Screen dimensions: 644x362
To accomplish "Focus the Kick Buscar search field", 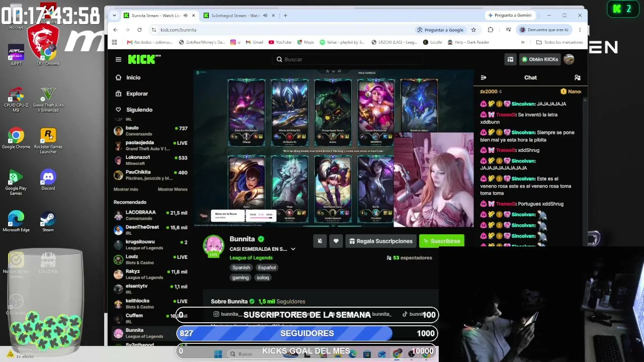I will (x=348, y=59).
